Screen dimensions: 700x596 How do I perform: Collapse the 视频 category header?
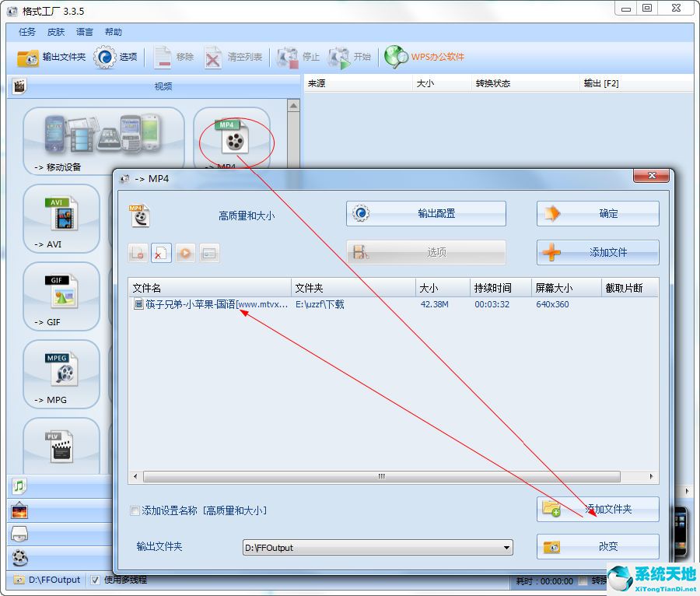click(x=154, y=86)
